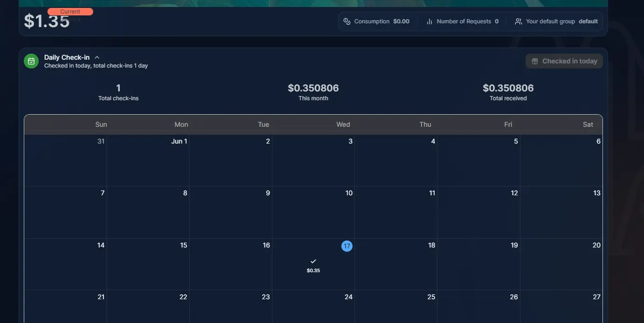Select June 7 on the calendar
The image size is (644, 323).
(x=65, y=213)
